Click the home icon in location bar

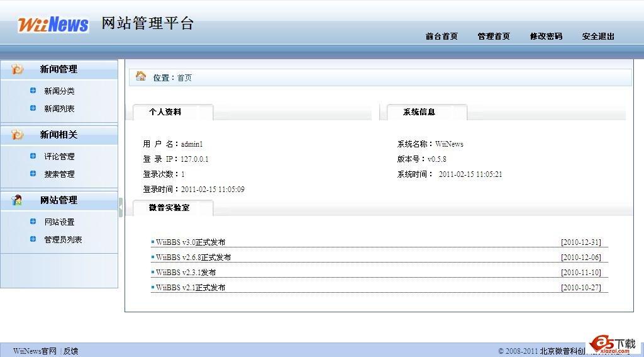coord(141,76)
